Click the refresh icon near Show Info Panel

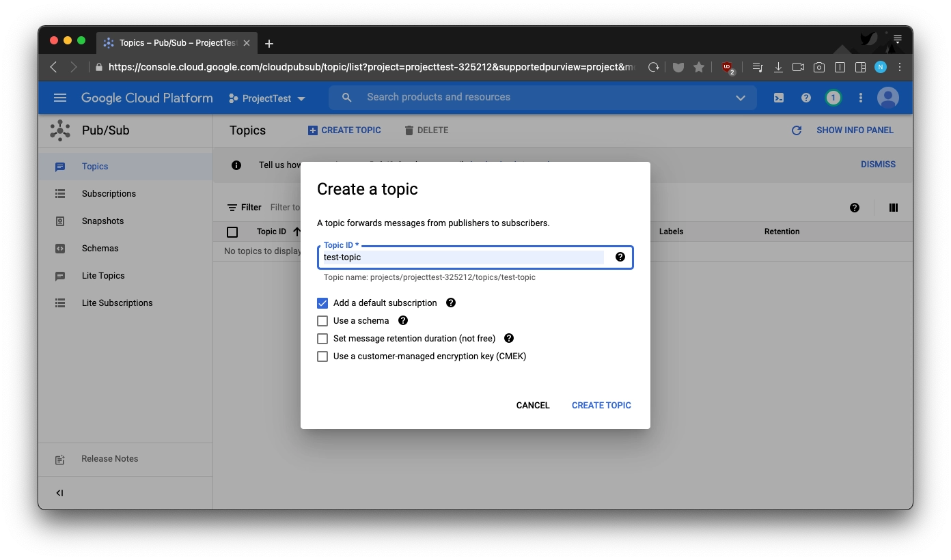click(797, 130)
